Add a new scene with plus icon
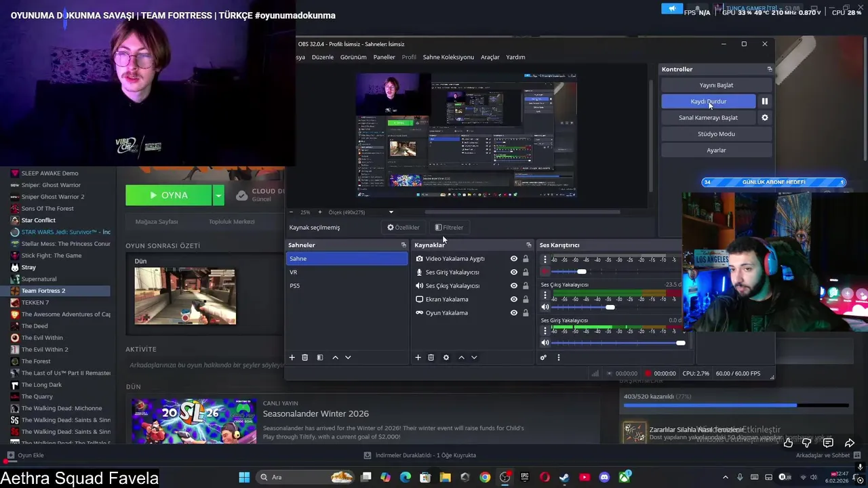 292,357
